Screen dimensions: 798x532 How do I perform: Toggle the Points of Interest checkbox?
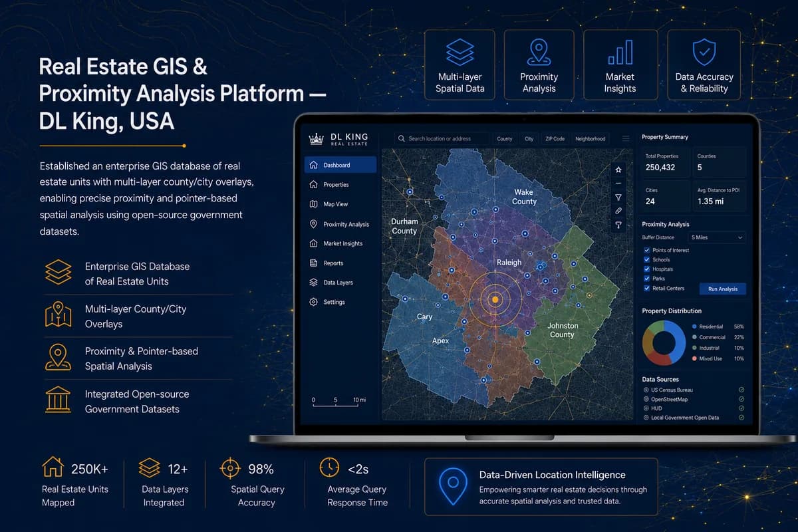647,250
